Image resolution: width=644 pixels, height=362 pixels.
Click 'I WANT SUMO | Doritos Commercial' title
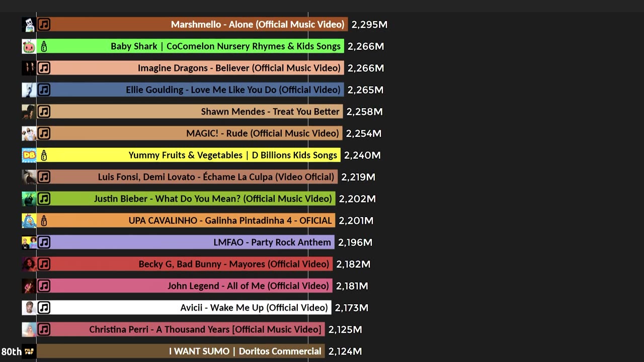coord(245,351)
